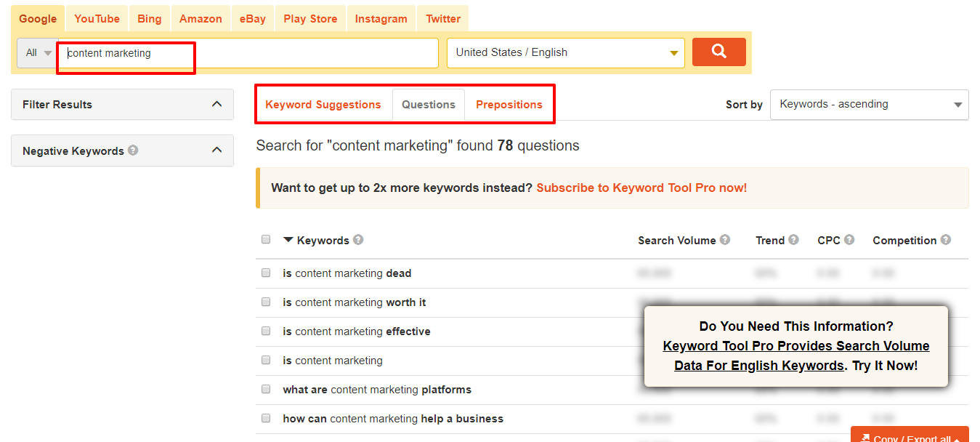Click the Search Volume column header
The width and height of the screenshot is (980, 442).
click(677, 240)
